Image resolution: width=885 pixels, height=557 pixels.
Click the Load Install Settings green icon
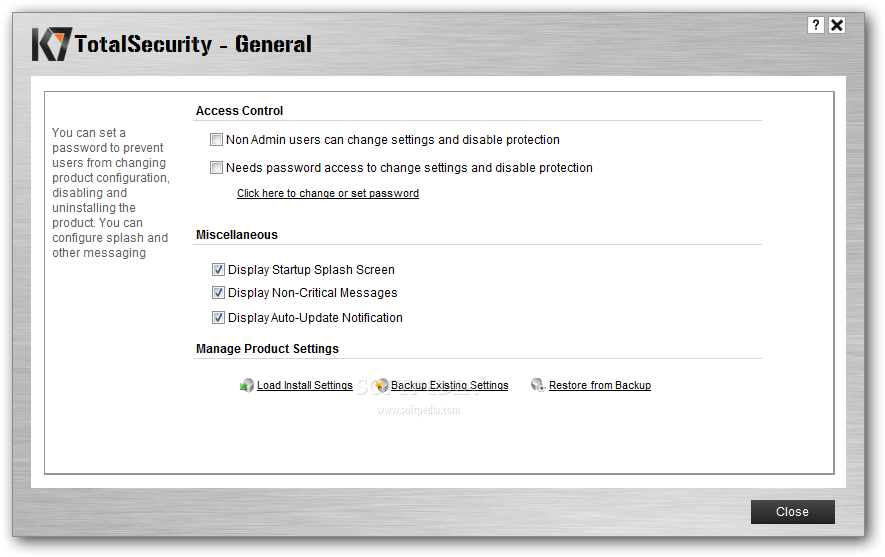[247, 385]
